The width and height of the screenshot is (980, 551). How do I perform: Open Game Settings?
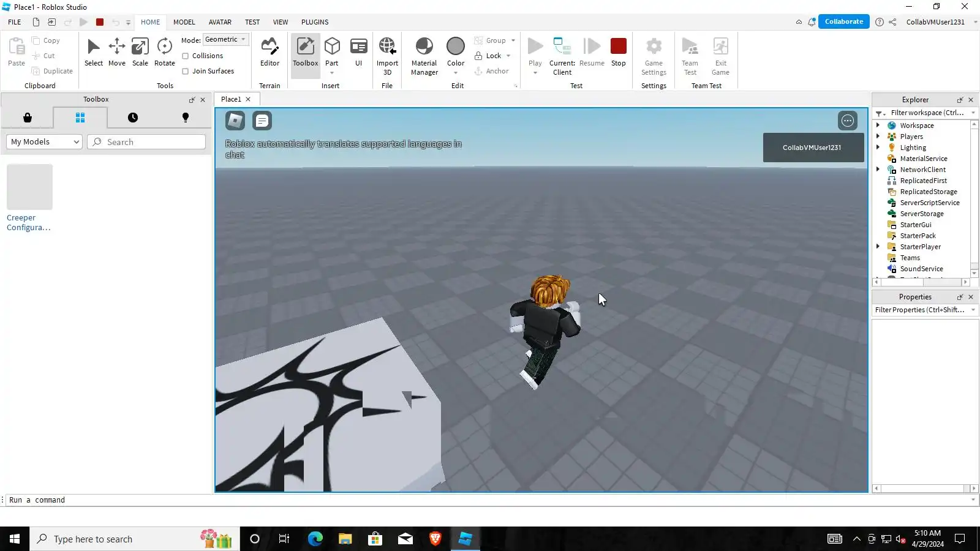654,56
